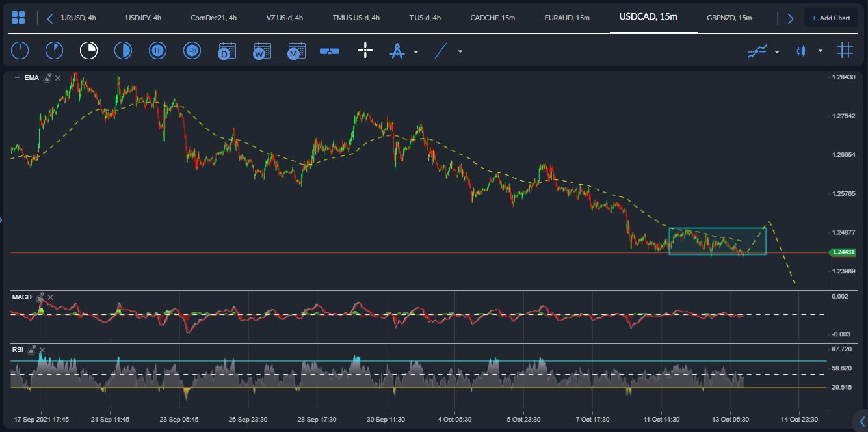868x432 pixels.
Task: Select the 15-minute timeframe icon
Action: pos(88,50)
